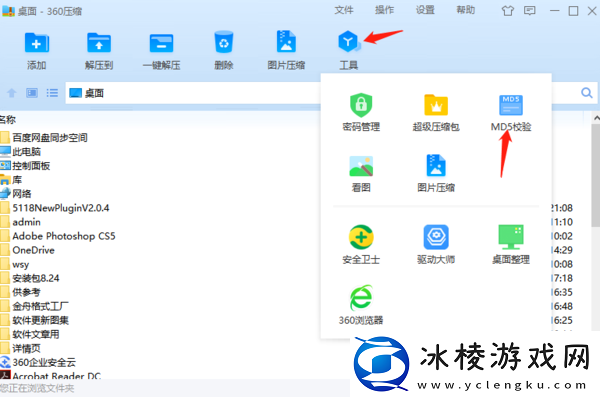Click the 一键解压 (one-click extract) icon

click(x=161, y=43)
